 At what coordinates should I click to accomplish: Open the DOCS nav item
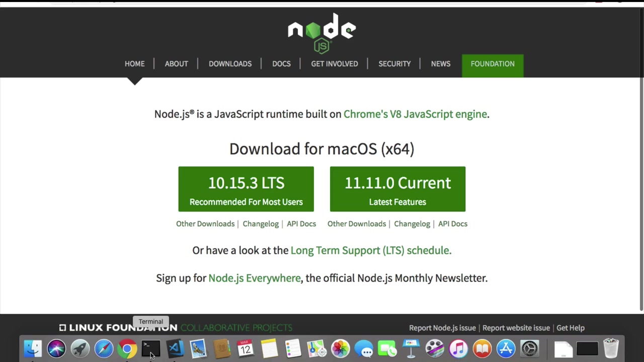coord(281,64)
